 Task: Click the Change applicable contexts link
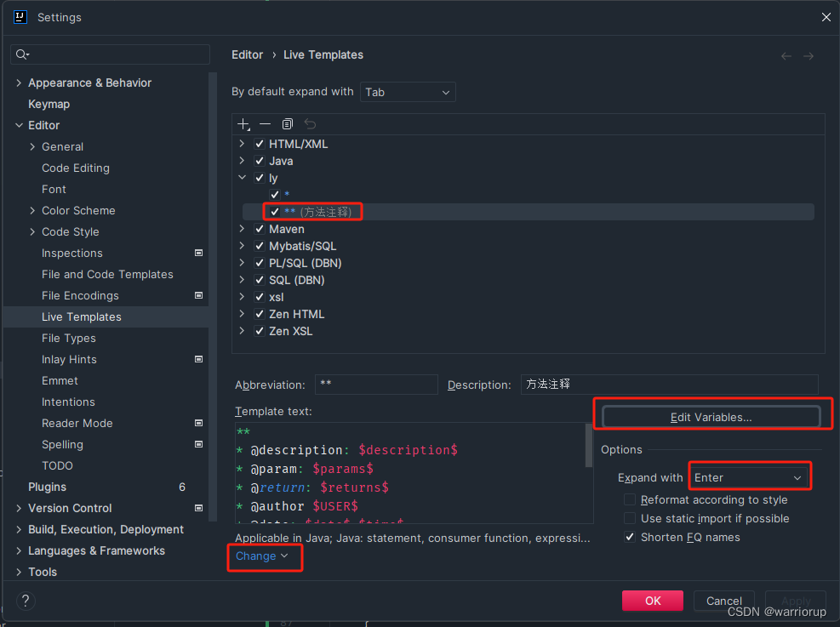[x=261, y=556]
